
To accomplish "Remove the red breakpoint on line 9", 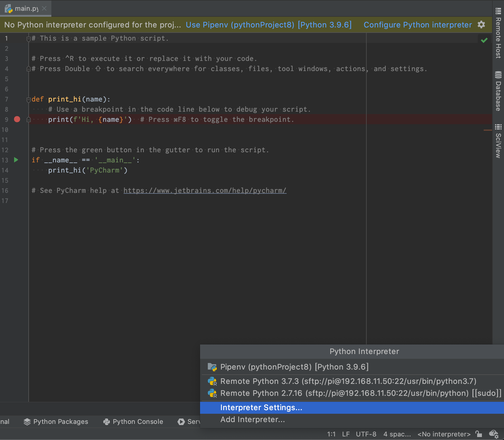I will [x=17, y=119].
